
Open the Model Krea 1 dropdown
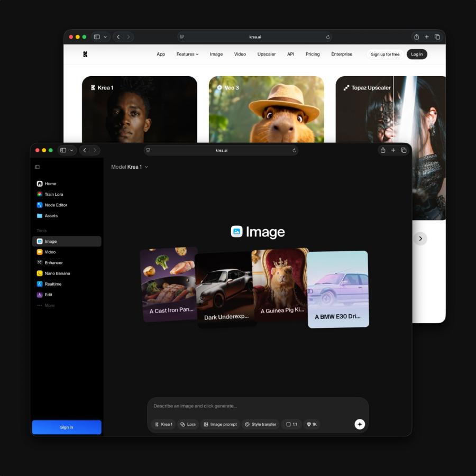pyautogui.click(x=129, y=167)
